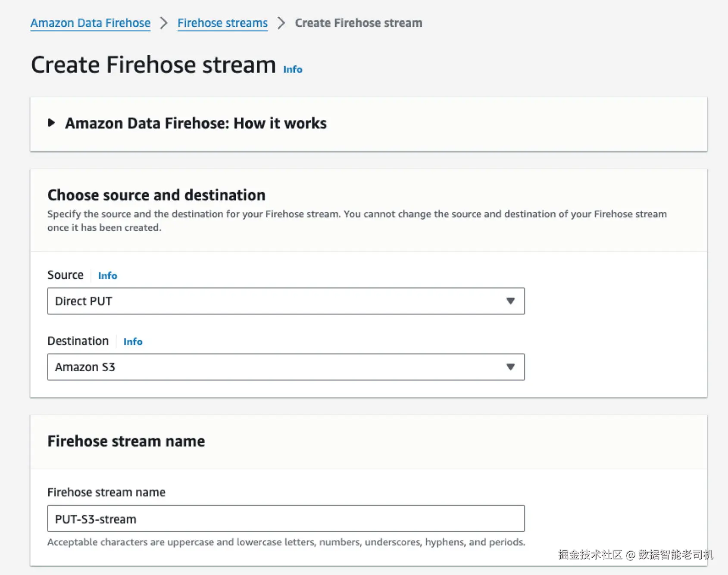Click chevron after Amazon Data Firehose breadcrumb
The image size is (728, 575).
[164, 23]
